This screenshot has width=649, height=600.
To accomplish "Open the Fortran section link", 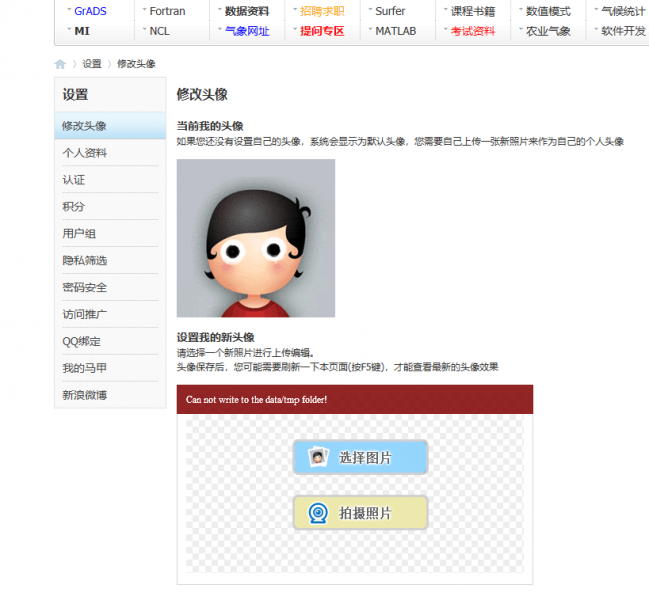I will [167, 11].
